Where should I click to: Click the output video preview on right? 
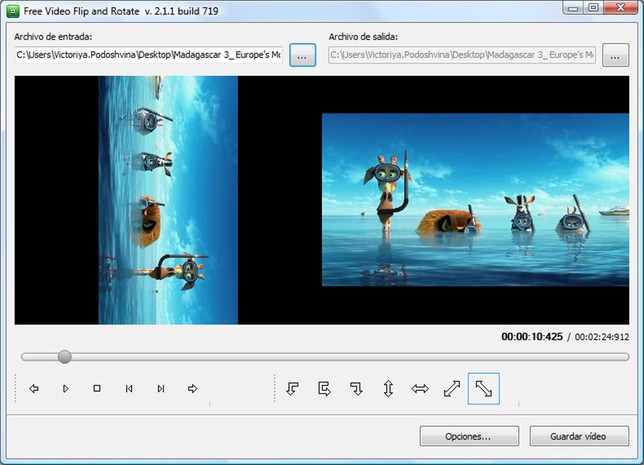475,200
